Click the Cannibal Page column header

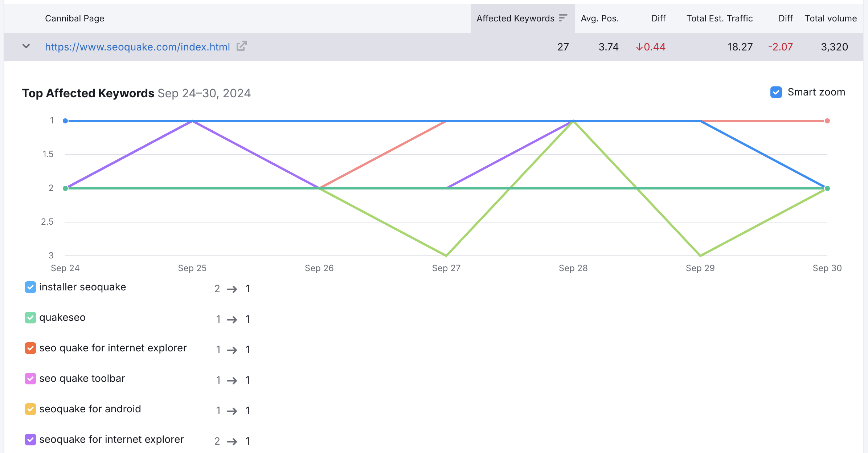pos(74,19)
